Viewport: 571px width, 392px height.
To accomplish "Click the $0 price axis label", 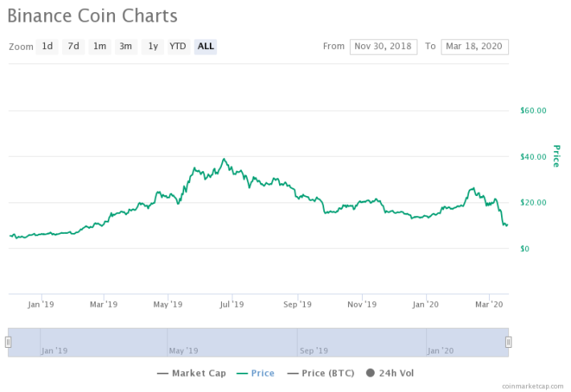I will point(524,249).
